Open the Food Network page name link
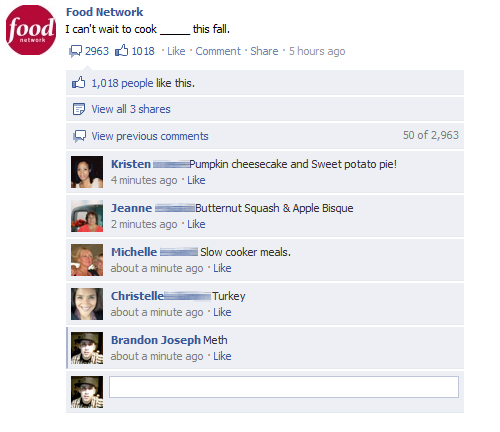The width and height of the screenshot is (500, 432). click(x=104, y=12)
